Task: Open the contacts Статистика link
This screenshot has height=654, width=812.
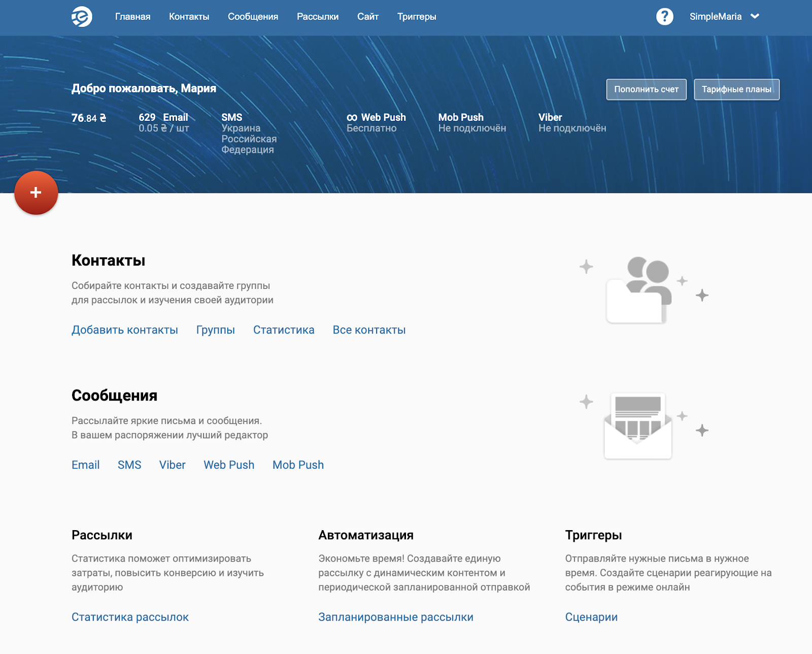Action: [284, 330]
